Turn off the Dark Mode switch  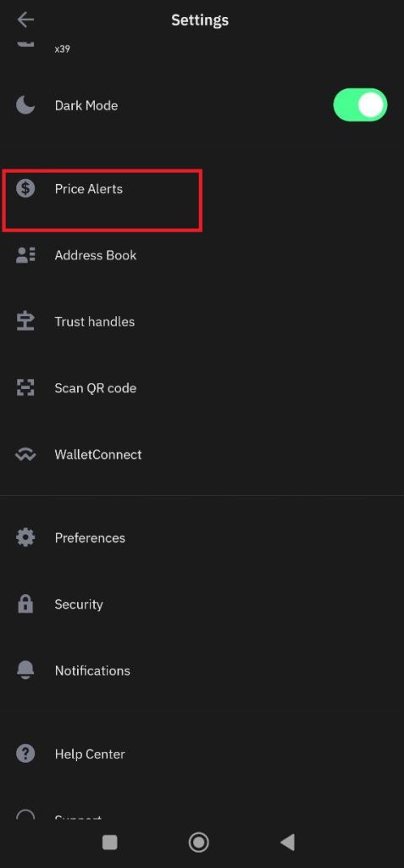coord(360,105)
